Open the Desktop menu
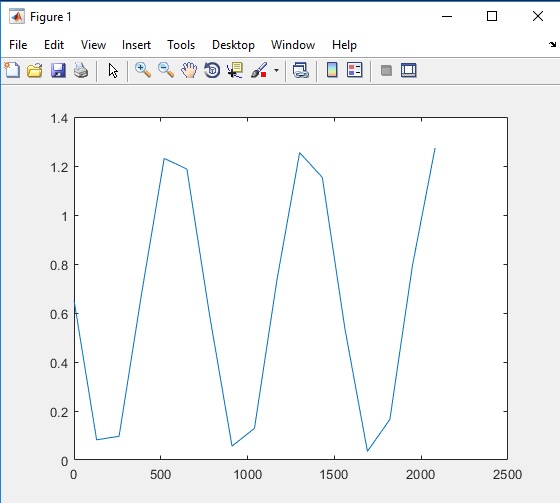Image resolution: width=560 pixels, height=503 pixels. (x=233, y=45)
